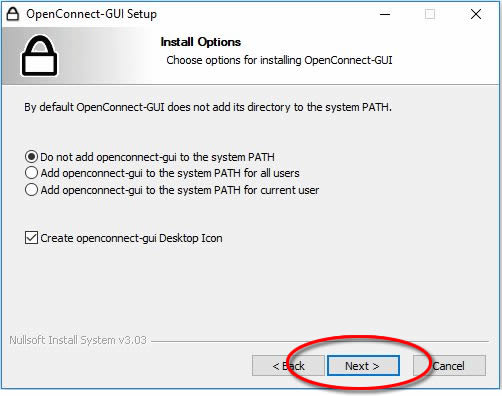Click the small lock icon in title bar
The height and width of the screenshot is (396, 502).
tap(13, 14)
